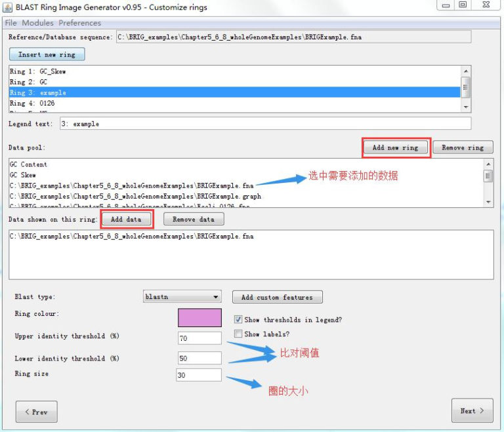Open the Preferences menu
The image size is (504, 432).
pos(79,23)
